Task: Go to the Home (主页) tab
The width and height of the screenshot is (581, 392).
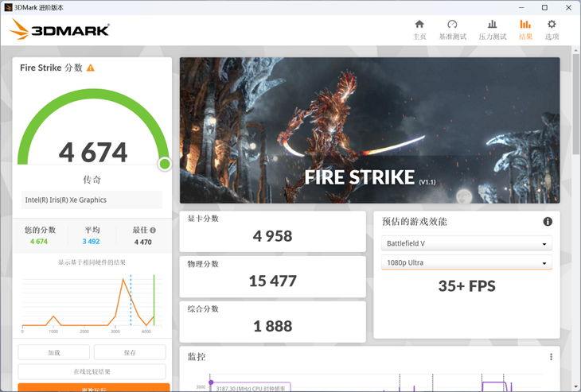Action: (419, 30)
